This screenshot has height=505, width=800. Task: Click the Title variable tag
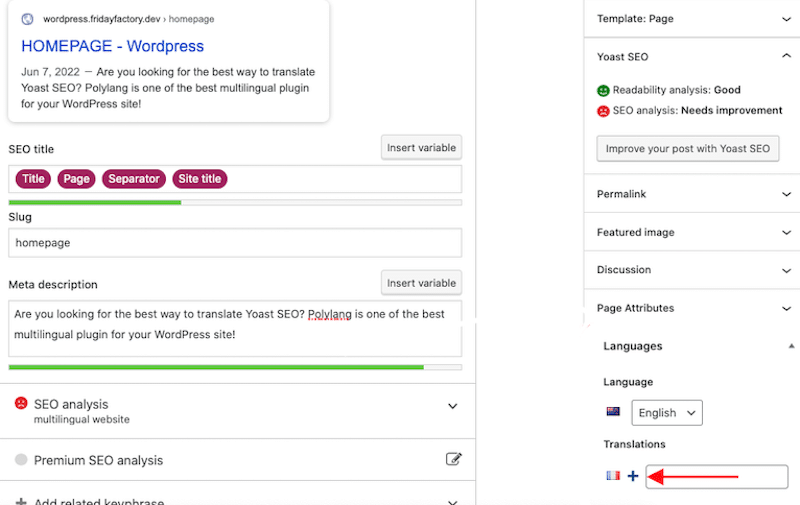pyautogui.click(x=33, y=179)
